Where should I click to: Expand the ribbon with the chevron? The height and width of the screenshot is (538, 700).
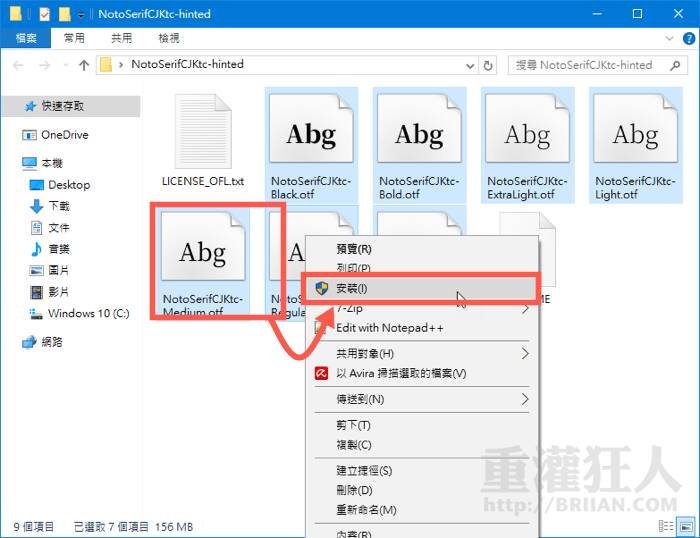click(669, 38)
